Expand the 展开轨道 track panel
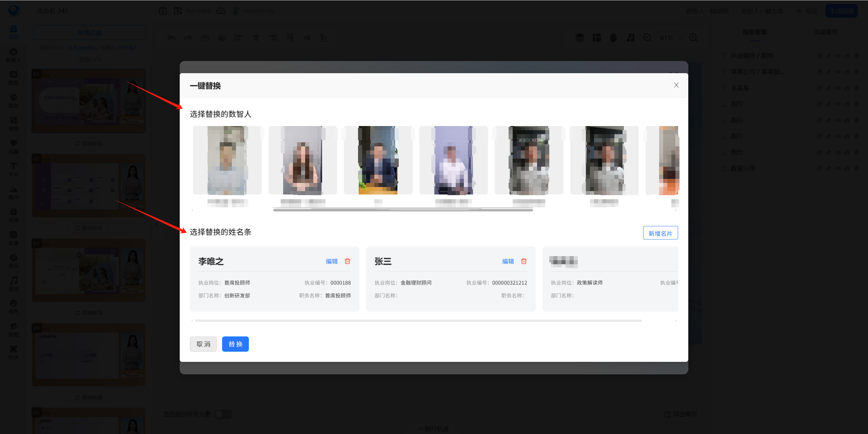The image size is (868, 434). coord(434,429)
